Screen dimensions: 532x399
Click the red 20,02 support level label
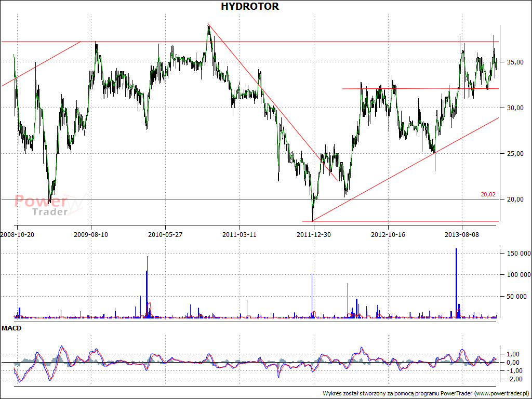pyautogui.click(x=488, y=195)
